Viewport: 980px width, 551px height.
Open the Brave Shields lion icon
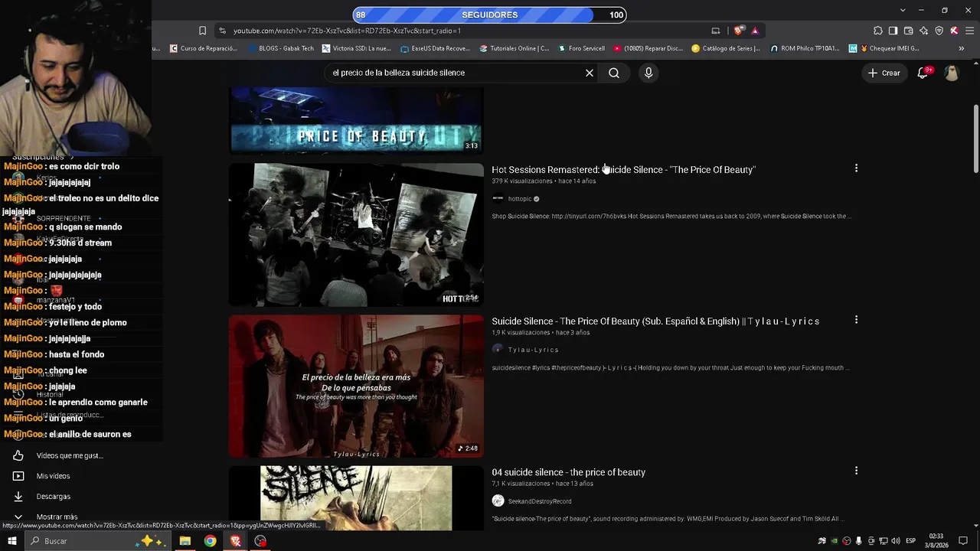tap(738, 31)
